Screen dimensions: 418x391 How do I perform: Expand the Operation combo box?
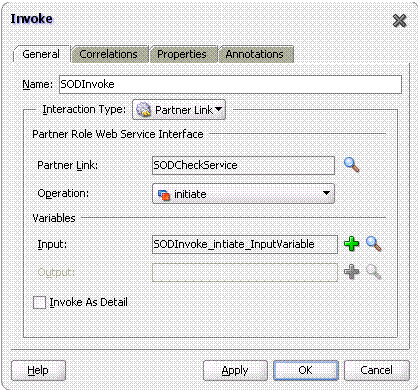click(243, 194)
